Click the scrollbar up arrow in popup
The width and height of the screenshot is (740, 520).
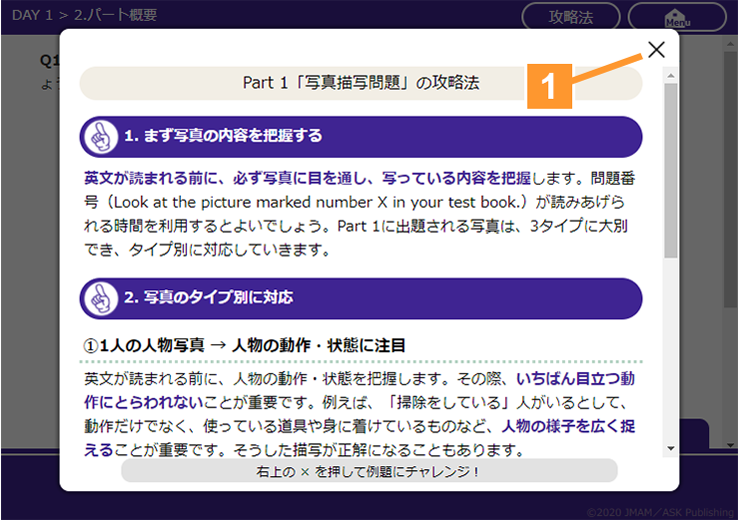pyautogui.click(x=671, y=75)
